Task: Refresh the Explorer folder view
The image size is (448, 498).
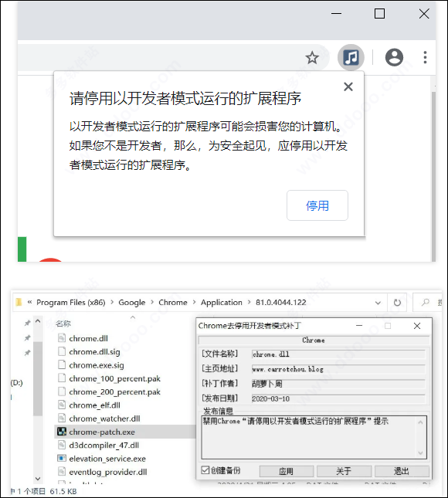Action: [x=397, y=303]
